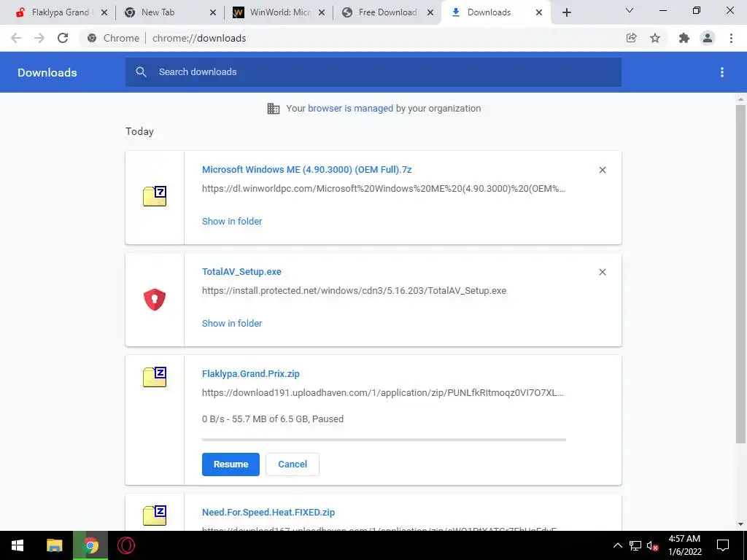Click the page vertical scrollbar

click(740, 274)
